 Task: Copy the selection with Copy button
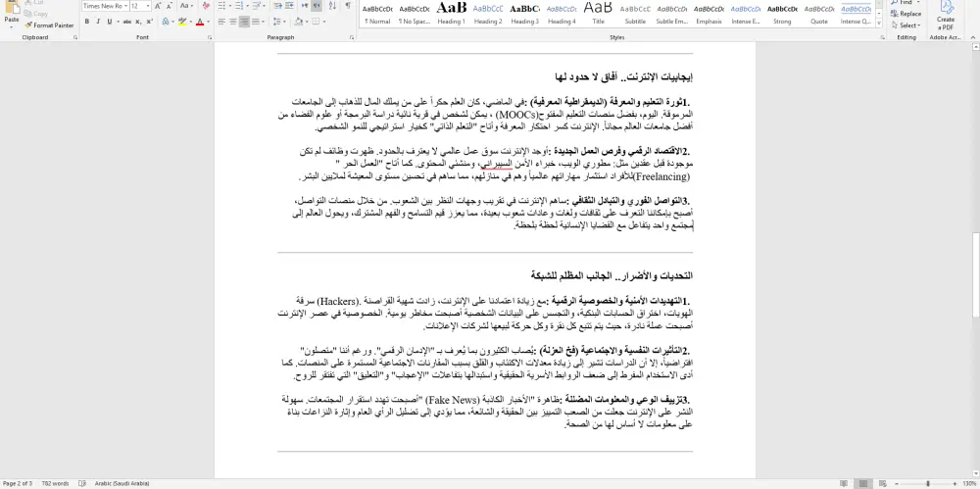click(35, 13)
